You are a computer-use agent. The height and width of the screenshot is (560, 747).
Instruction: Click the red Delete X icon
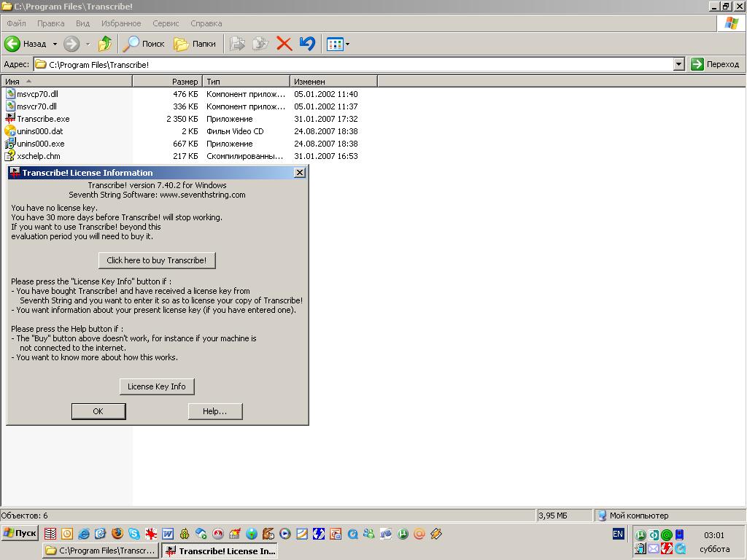(284, 44)
